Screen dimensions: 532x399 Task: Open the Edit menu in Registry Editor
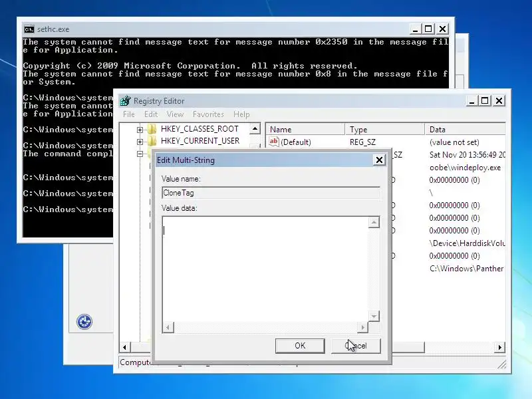(151, 114)
